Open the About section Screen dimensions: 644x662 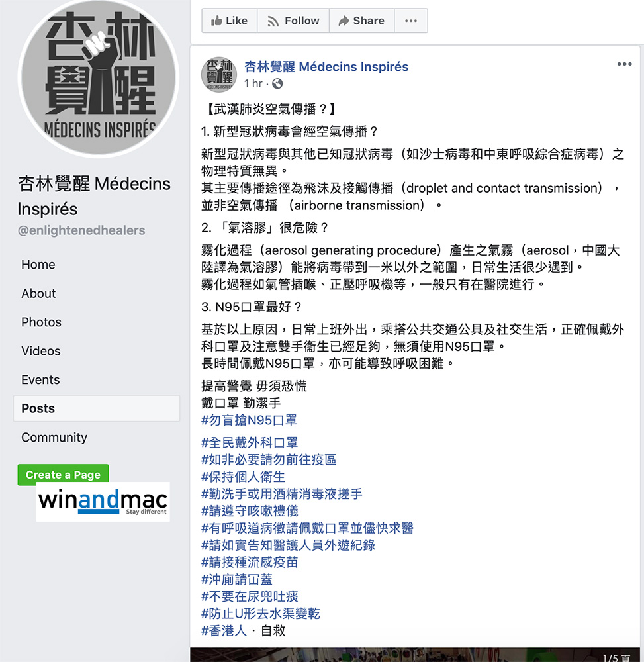point(38,293)
